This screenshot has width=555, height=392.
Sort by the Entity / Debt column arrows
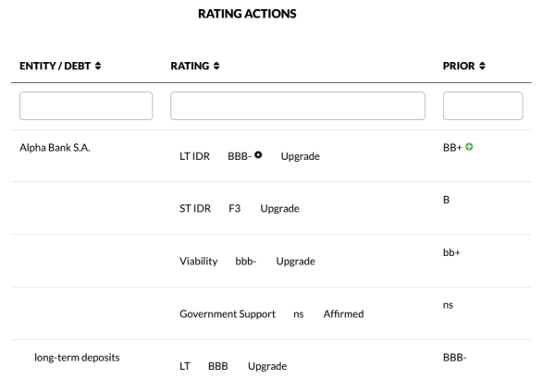pyautogui.click(x=98, y=67)
